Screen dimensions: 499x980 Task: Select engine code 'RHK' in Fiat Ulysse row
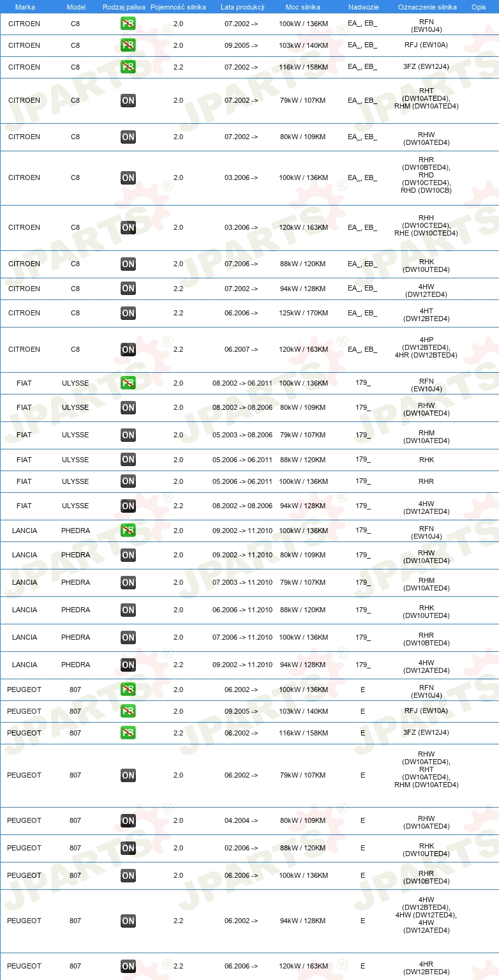coord(426,460)
